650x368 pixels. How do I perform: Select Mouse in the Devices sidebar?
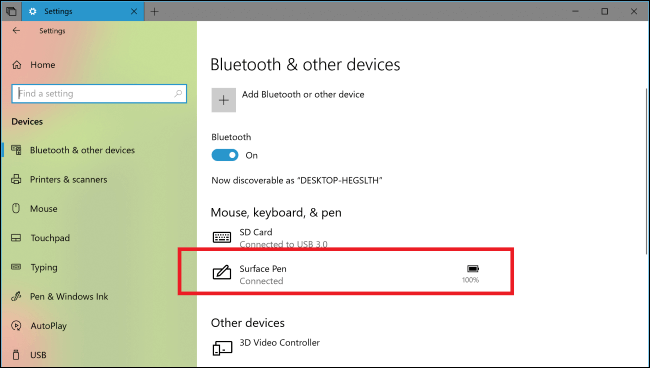(x=44, y=208)
